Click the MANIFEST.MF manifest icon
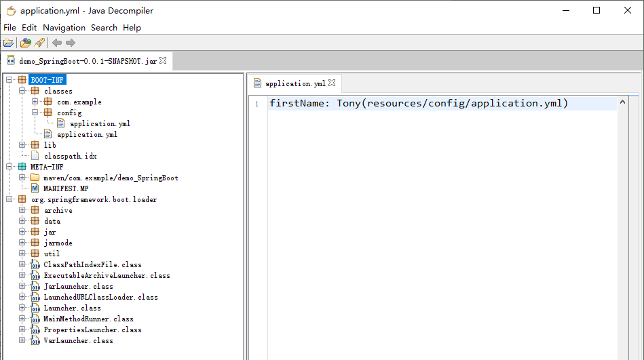Image resolution: width=644 pixels, height=360 pixels. click(35, 188)
